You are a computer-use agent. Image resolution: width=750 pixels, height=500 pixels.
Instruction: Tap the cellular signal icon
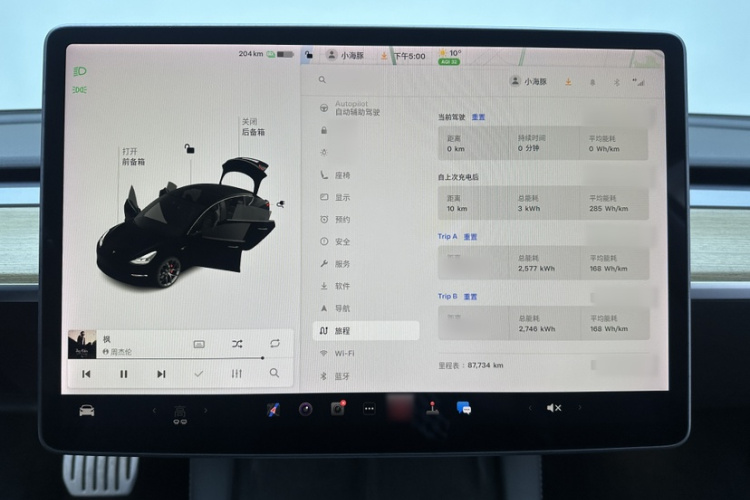[x=639, y=82]
